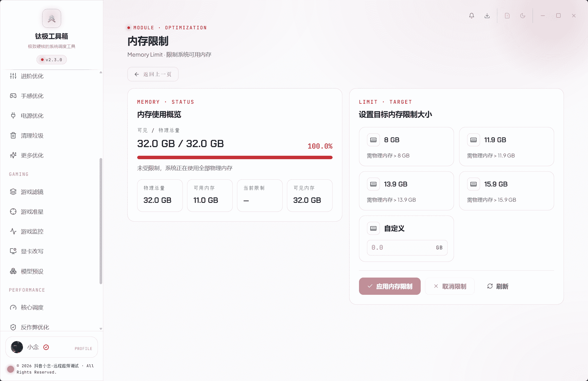
Task: Open 清理垃圾 in the sidebar
Action: click(52, 136)
